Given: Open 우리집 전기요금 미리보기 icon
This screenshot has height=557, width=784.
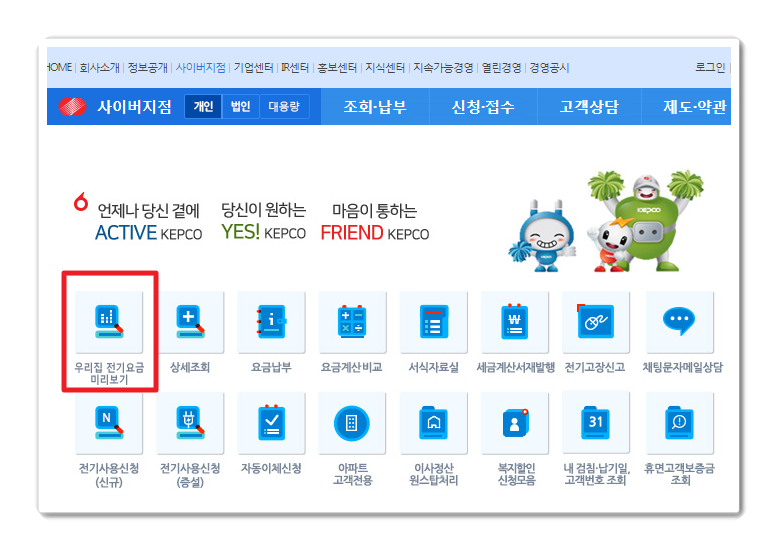Looking at the screenshot, I should [109, 322].
